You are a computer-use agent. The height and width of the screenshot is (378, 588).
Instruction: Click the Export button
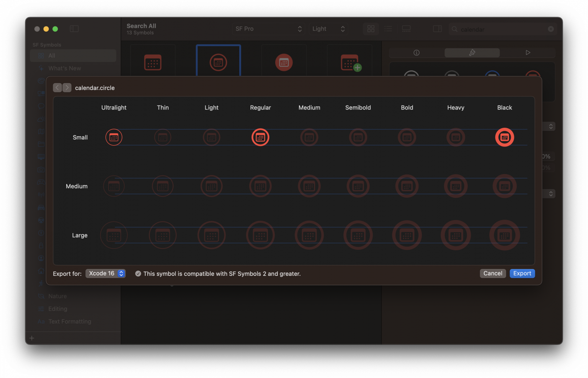click(x=522, y=274)
